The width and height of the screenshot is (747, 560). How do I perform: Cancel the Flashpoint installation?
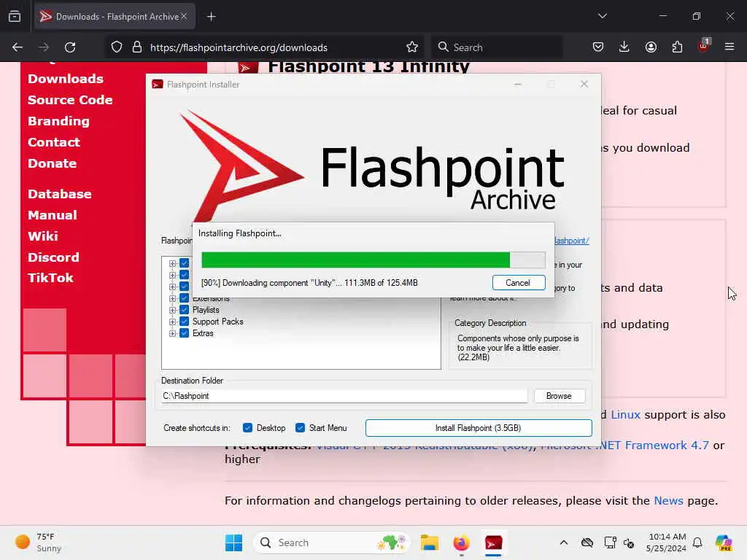(x=519, y=283)
